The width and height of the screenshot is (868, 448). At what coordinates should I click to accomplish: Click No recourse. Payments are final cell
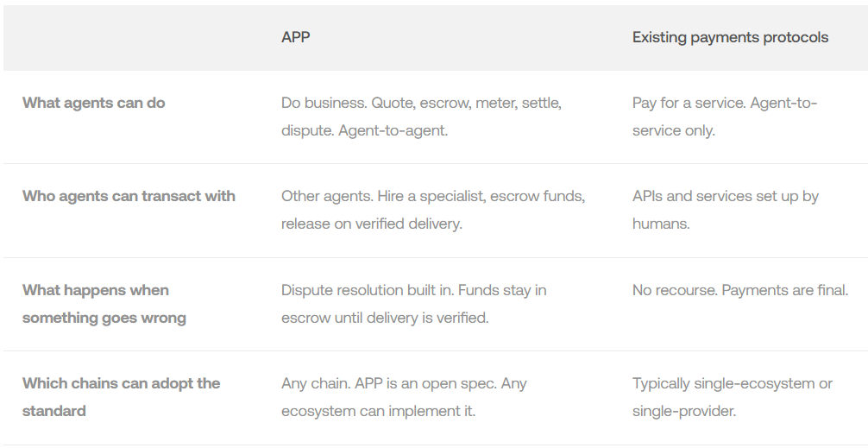coord(739,290)
